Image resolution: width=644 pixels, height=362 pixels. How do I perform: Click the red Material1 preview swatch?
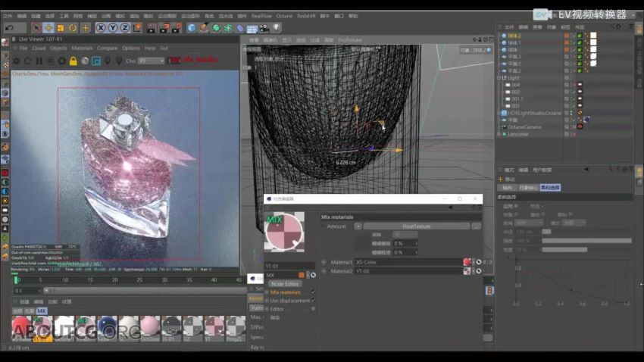(467, 262)
